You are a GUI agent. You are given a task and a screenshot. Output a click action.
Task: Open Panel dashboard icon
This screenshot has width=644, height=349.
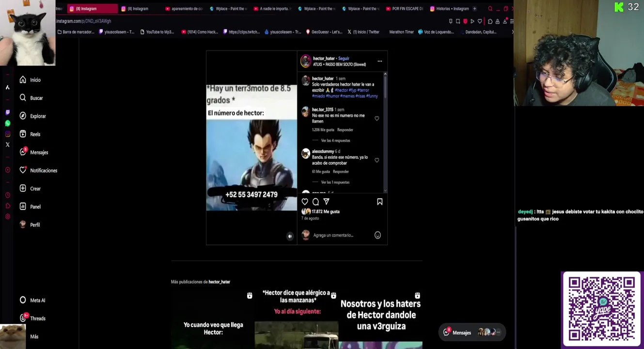[x=23, y=206]
